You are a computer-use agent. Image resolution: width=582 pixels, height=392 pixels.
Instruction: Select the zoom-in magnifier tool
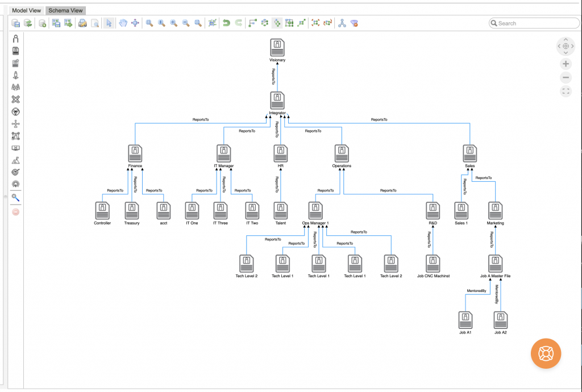coord(174,23)
